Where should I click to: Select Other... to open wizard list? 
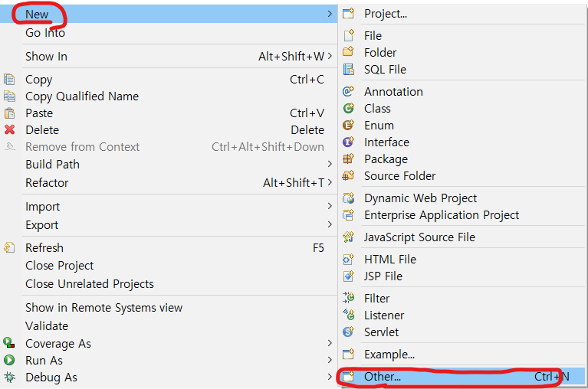coord(383,376)
